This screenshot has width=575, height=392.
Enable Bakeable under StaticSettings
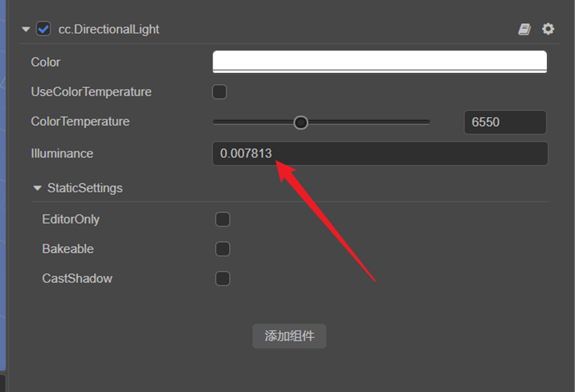[x=222, y=249]
